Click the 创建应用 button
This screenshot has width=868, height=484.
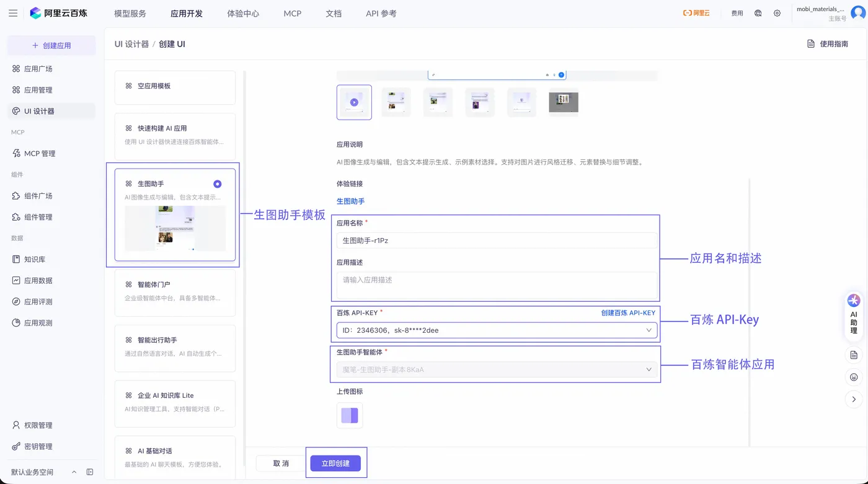(51, 45)
